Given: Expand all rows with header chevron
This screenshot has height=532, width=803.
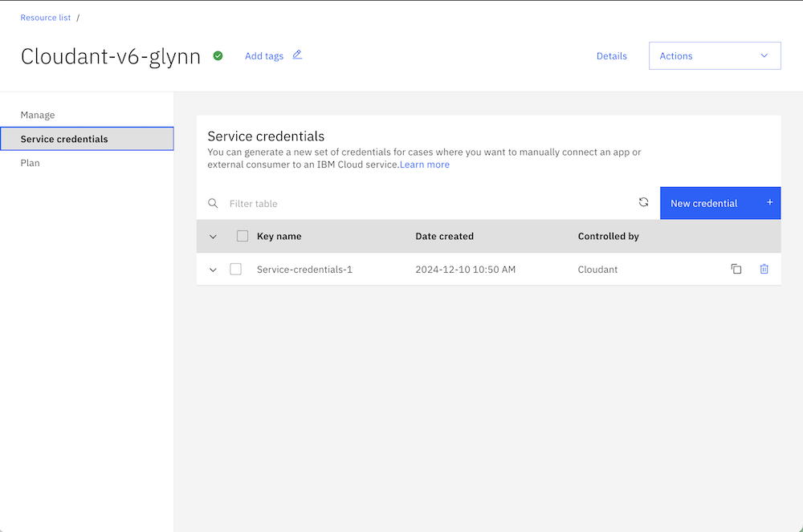Looking at the screenshot, I should point(213,237).
